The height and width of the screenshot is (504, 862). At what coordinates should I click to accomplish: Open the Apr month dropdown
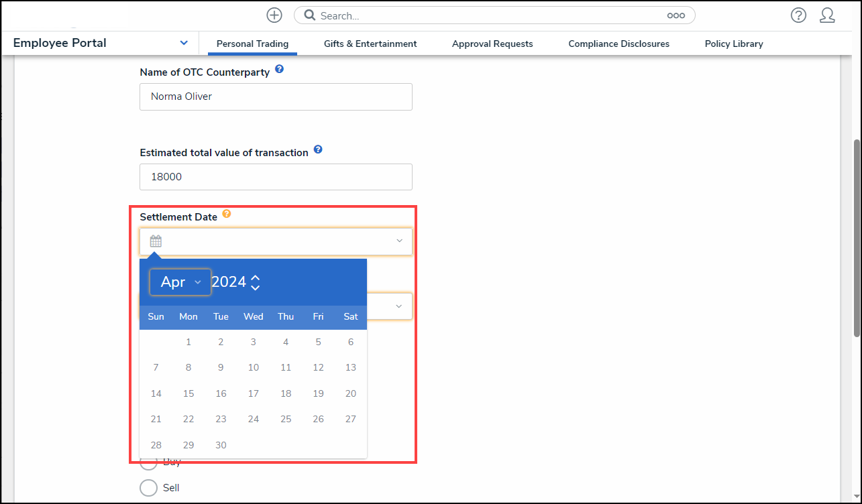pos(180,282)
